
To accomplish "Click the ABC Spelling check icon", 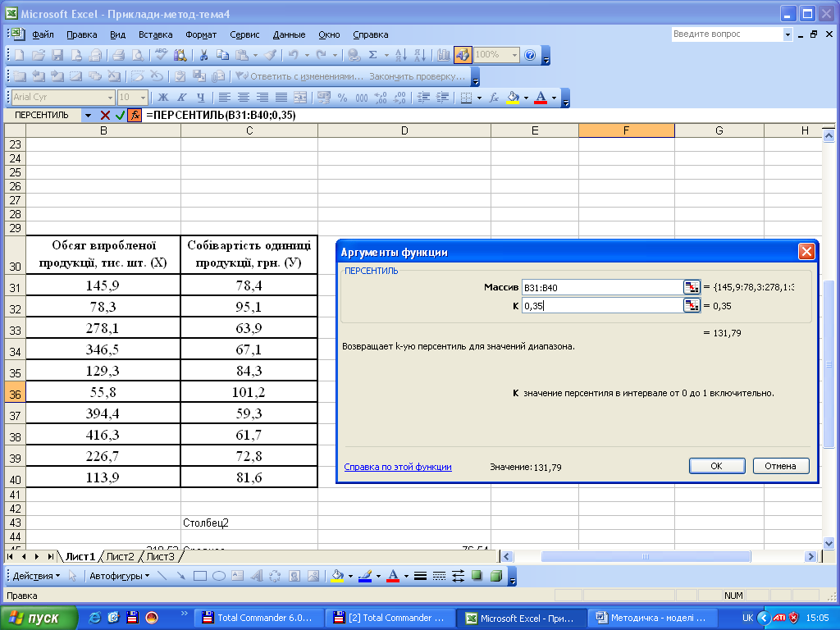I will 161,55.
